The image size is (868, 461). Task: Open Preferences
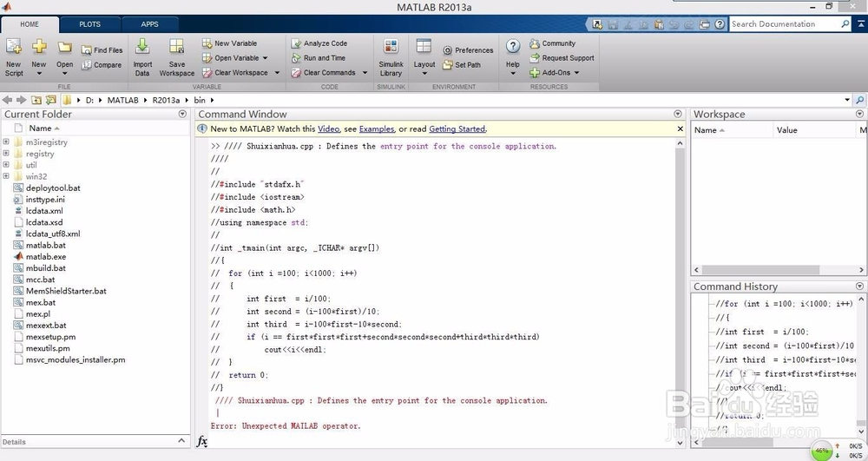468,49
